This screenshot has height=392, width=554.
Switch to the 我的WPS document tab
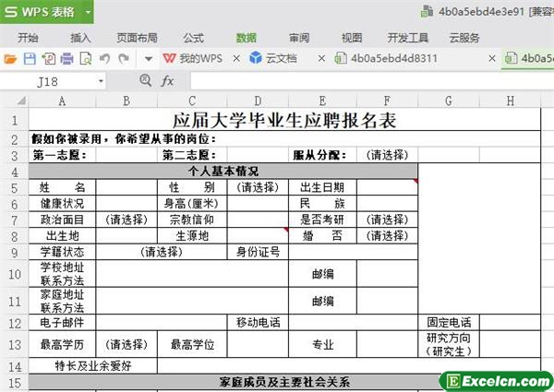pos(193,59)
